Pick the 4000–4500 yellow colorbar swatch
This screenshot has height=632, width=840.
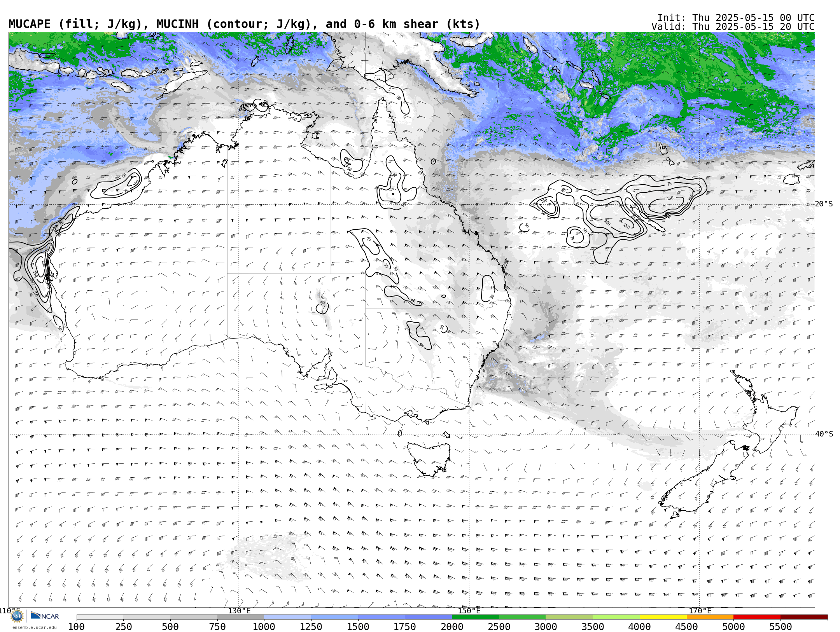[x=663, y=617]
